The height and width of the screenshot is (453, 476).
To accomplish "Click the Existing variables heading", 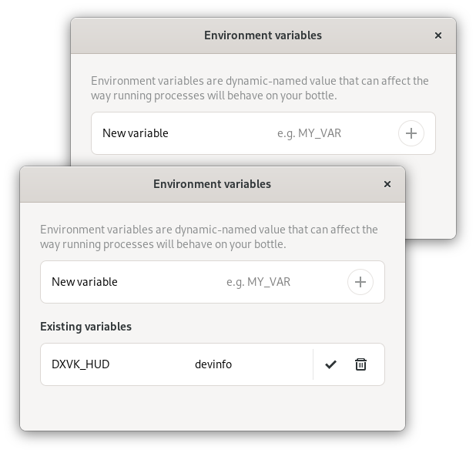I will tap(85, 327).
